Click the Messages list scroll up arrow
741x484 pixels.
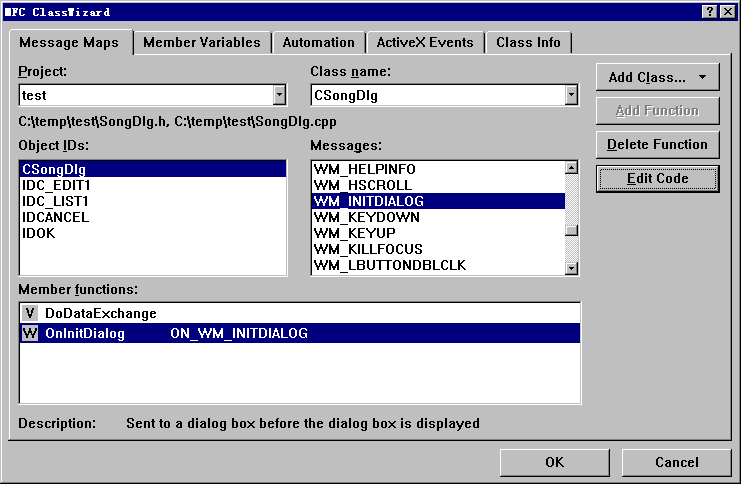(571, 168)
